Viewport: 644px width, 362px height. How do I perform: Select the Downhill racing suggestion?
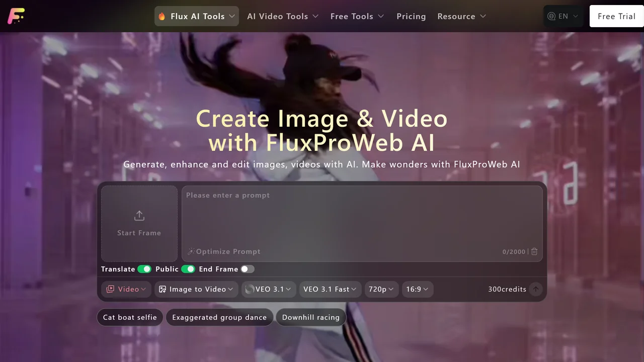click(311, 317)
